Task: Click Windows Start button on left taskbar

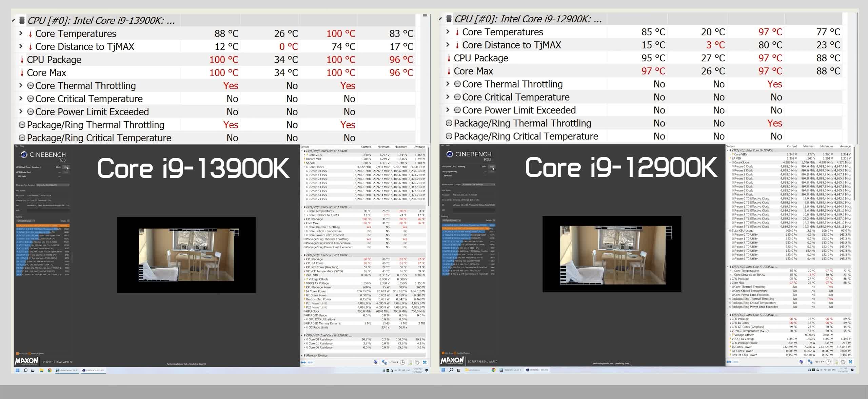Action: tap(18, 371)
